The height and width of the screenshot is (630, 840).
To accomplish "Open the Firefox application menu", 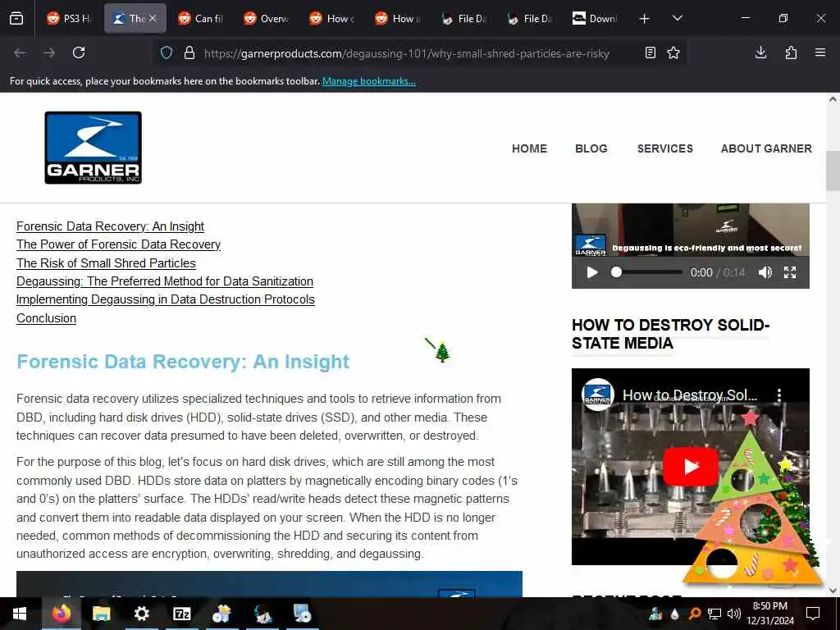I will (x=820, y=53).
